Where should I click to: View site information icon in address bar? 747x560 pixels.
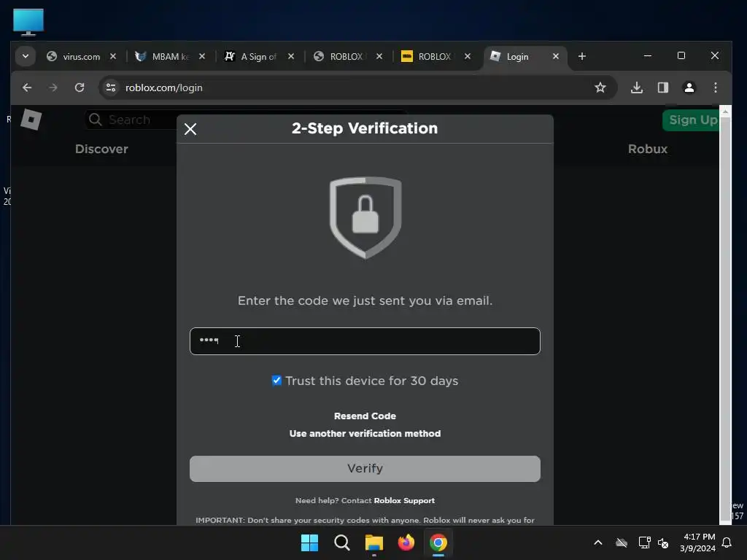click(x=111, y=87)
